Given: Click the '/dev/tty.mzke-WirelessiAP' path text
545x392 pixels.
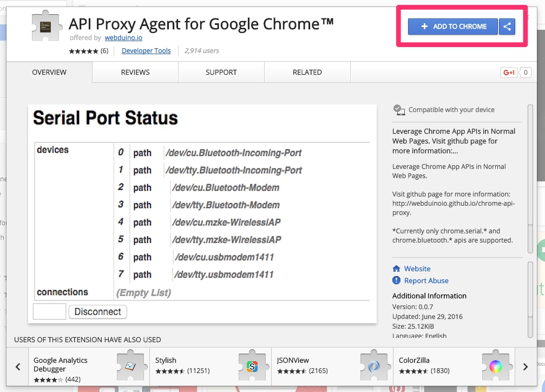Looking at the screenshot, I should [x=227, y=240].
